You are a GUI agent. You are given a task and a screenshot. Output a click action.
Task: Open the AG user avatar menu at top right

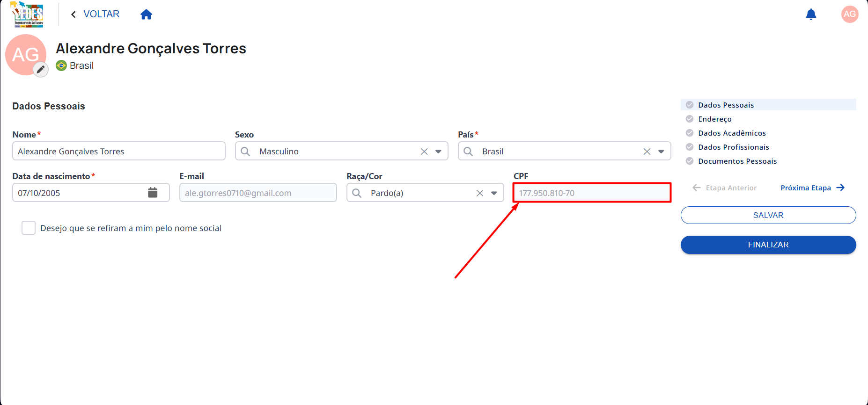click(850, 14)
